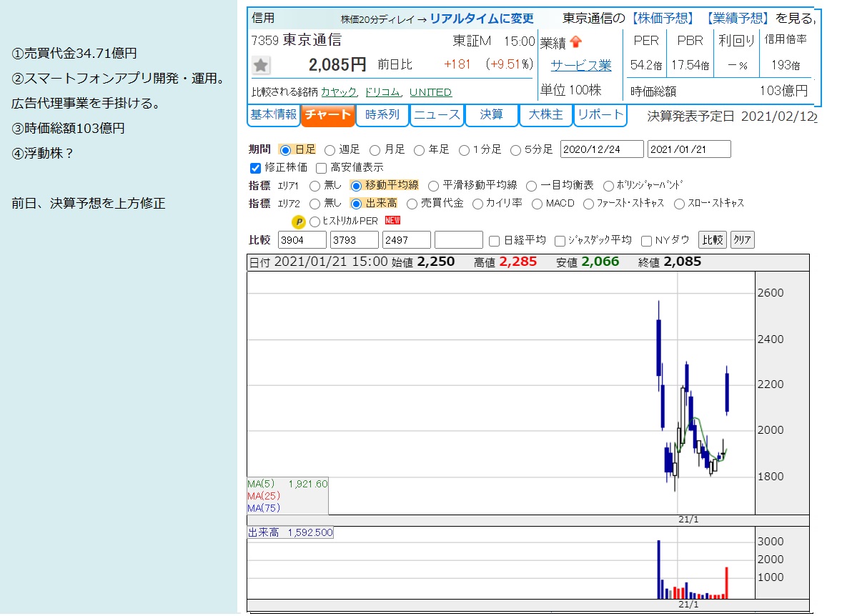
Task: Click the red up-arrow 業績 icon
Action: pos(575,42)
